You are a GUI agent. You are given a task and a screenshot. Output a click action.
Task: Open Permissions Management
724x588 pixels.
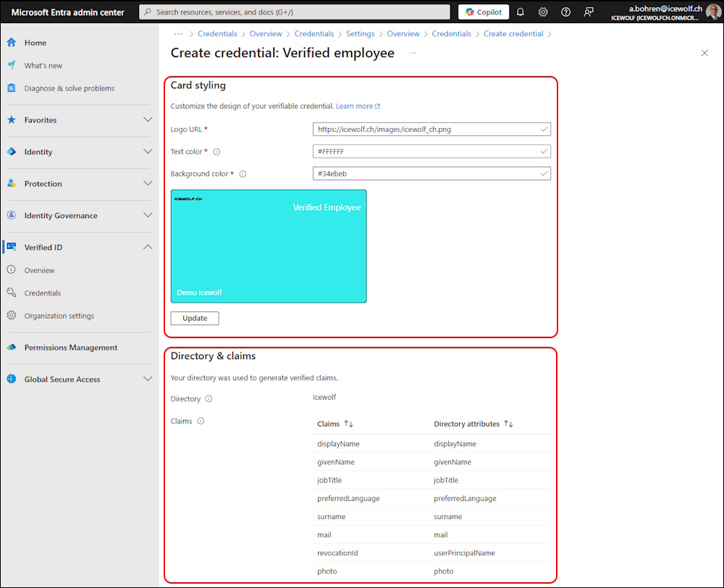point(71,348)
